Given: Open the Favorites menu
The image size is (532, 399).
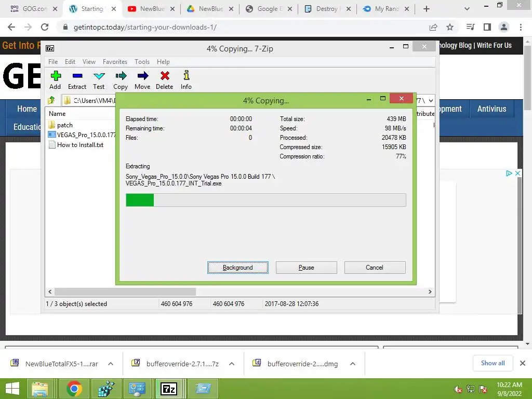Looking at the screenshot, I should [115, 62].
